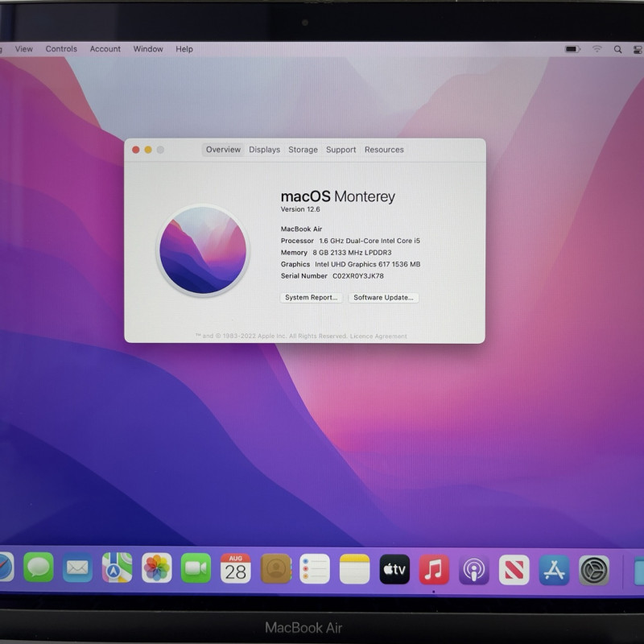Open News app in Dock
644x644 pixels.
point(514,570)
